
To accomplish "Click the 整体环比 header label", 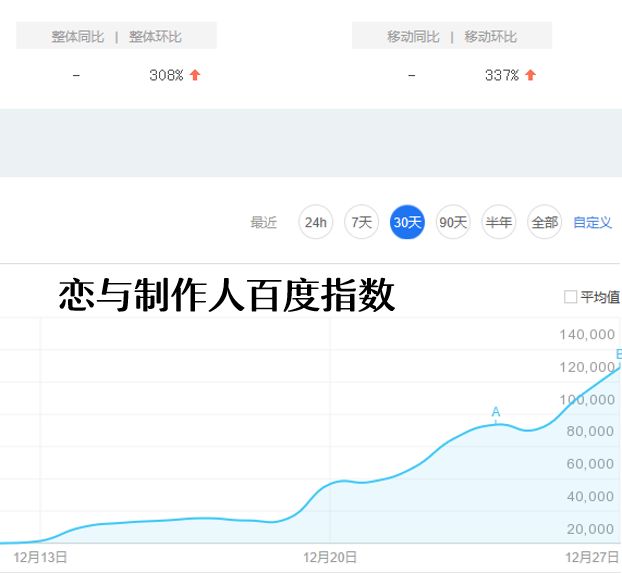I will [155, 37].
